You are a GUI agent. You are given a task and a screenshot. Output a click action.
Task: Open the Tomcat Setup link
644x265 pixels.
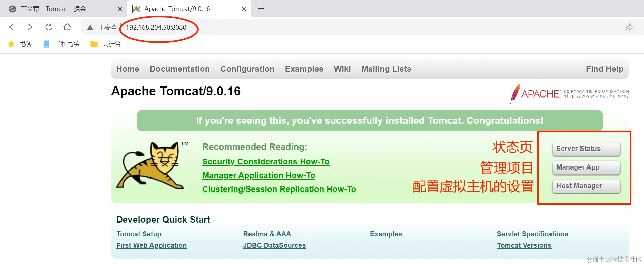pos(139,234)
